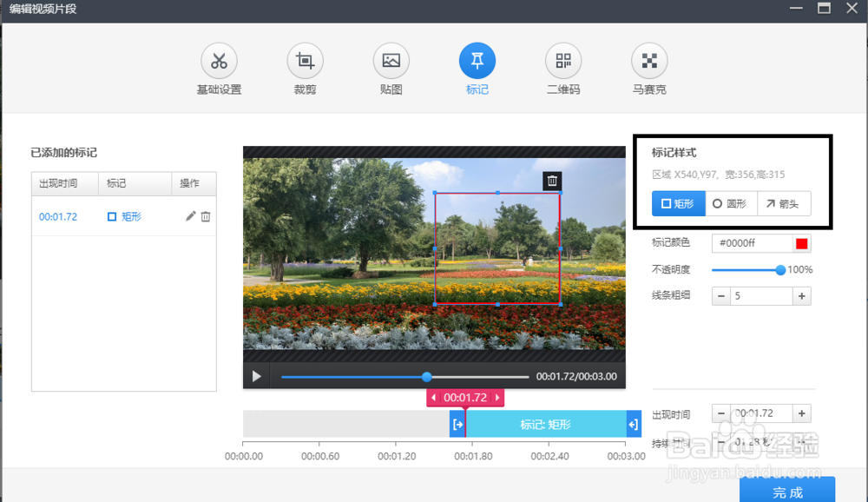Image resolution: width=868 pixels, height=502 pixels.
Task: Decrease 线条粗细 line thickness with minus
Action: tap(720, 295)
